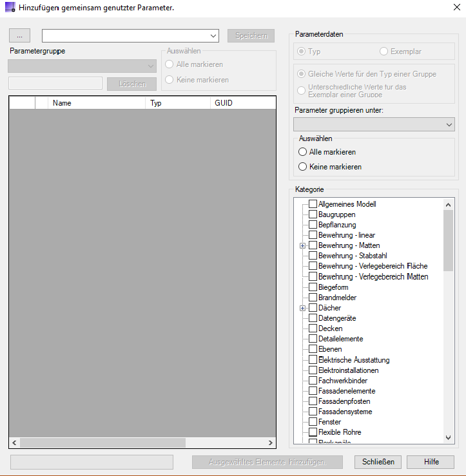
Task: Check the Fachwerkbinder category
Action: (x=313, y=381)
